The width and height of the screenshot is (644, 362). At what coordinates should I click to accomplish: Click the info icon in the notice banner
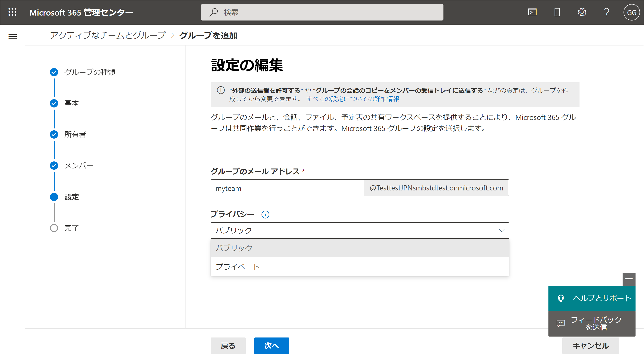(221, 90)
